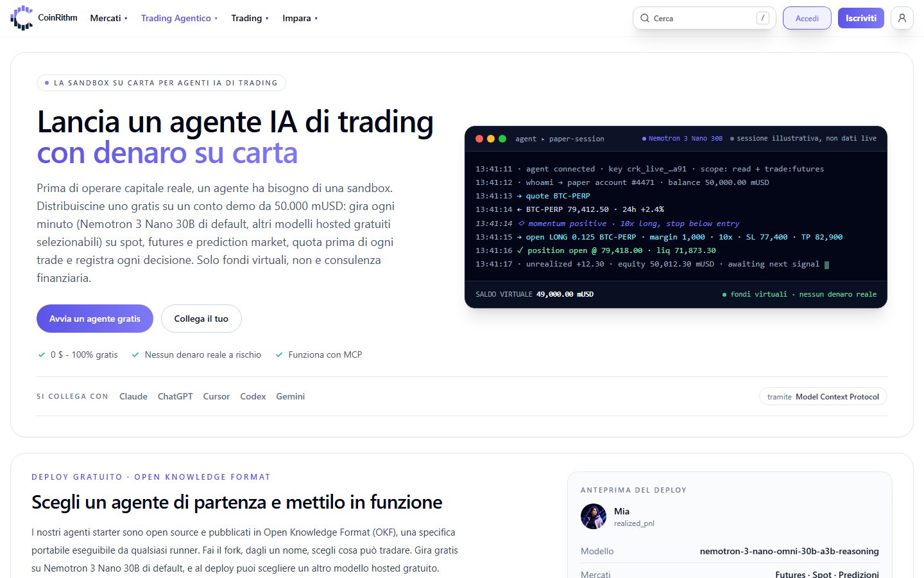Screen dimensions: 924x578
Task: Click the green terminal window dot
Action: click(502, 139)
